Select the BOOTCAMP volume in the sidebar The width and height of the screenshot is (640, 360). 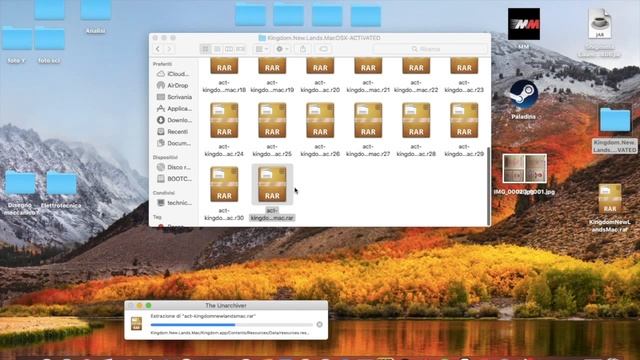click(x=174, y=179)
